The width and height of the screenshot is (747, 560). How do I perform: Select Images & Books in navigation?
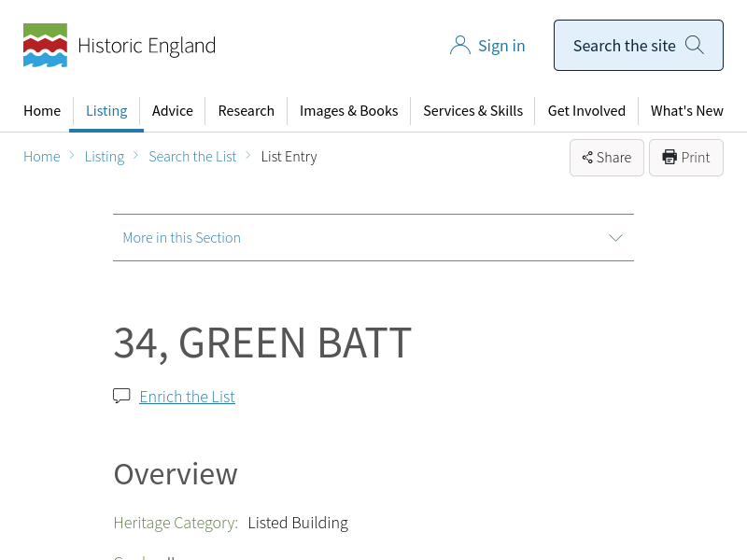(348, 111)
